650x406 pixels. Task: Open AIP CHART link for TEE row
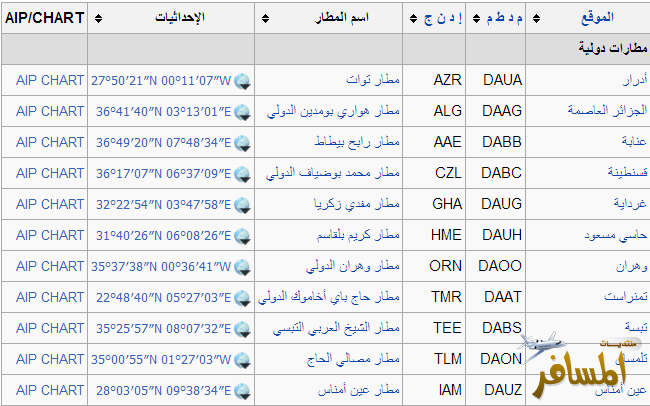pos(50,328)
